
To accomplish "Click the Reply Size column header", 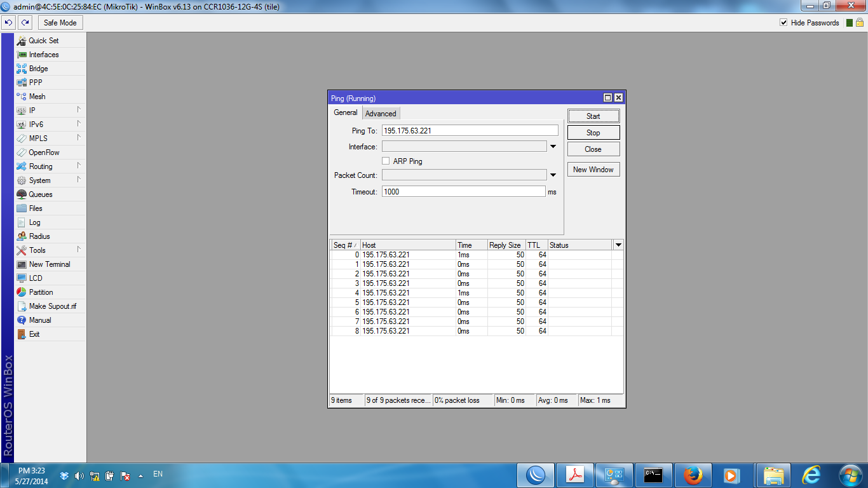I will click(x=506, y=245).
